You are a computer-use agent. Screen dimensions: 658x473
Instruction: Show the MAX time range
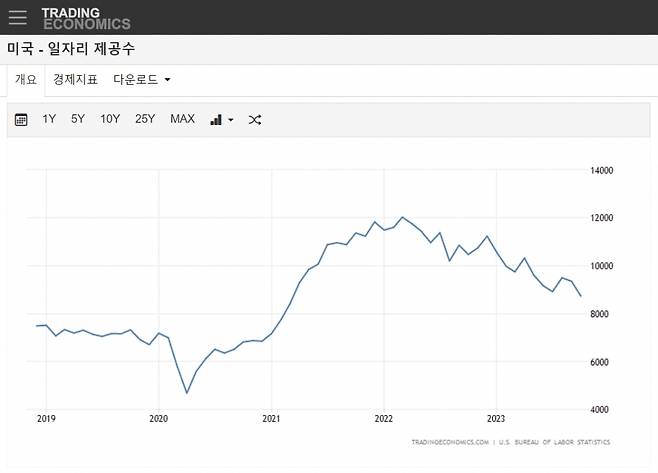[182, 120]
